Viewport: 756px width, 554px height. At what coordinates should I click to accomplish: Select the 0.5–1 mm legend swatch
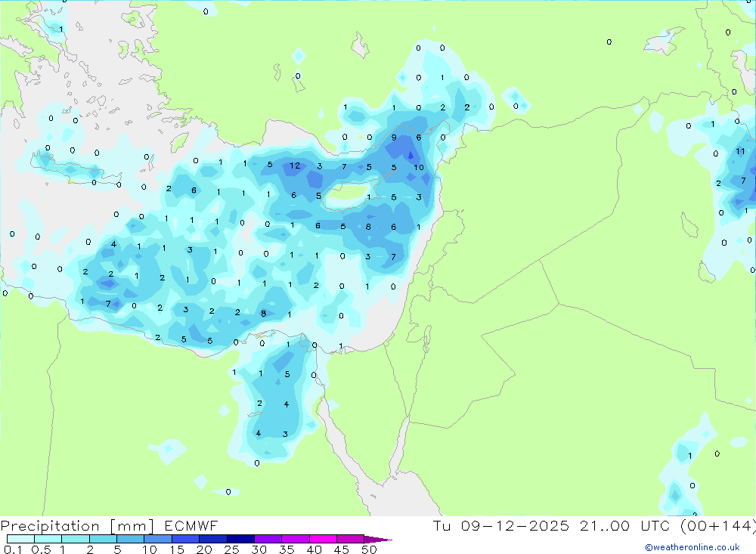pyautogui.click(x=48, y=539)
